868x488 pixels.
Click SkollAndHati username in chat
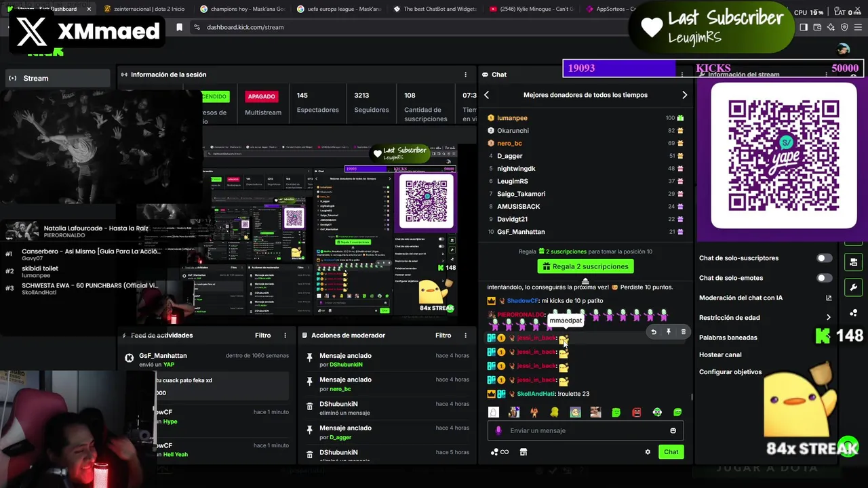point(535,394)
